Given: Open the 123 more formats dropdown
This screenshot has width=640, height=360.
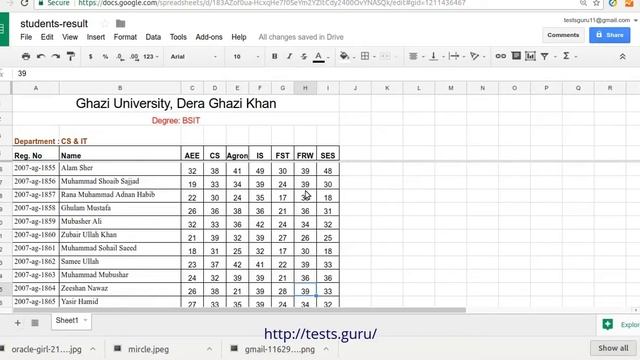Looking at the screenshot, I should click(151, 57).
